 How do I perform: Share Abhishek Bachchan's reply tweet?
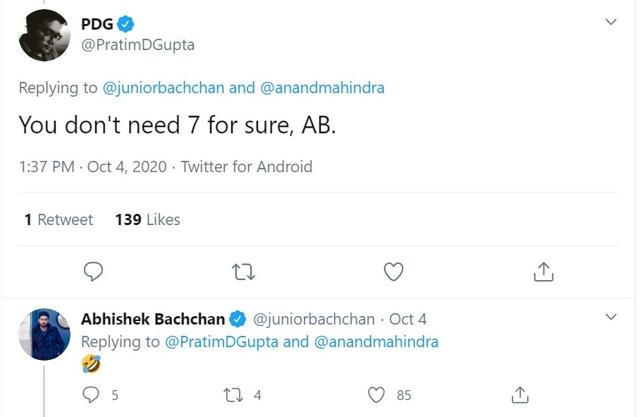[520, 395]
